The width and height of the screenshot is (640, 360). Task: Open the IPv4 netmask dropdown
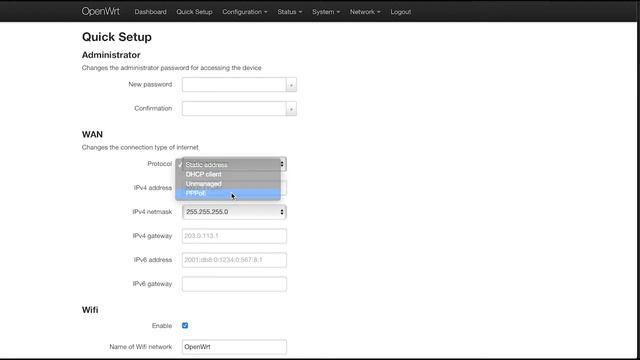(234, 212)
